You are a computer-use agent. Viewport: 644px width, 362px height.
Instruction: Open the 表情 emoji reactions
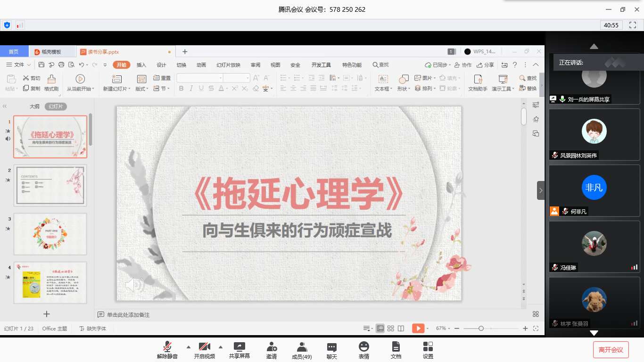point(363,350)
